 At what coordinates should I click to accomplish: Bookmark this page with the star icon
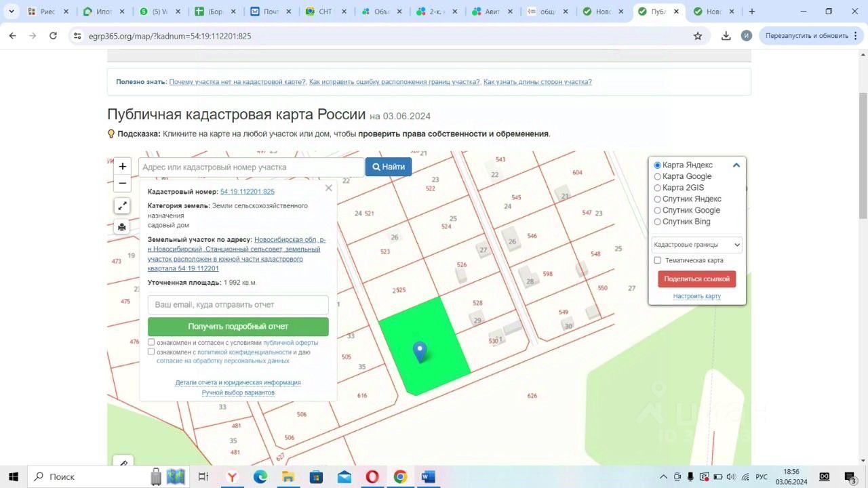(x=698, y=36)
